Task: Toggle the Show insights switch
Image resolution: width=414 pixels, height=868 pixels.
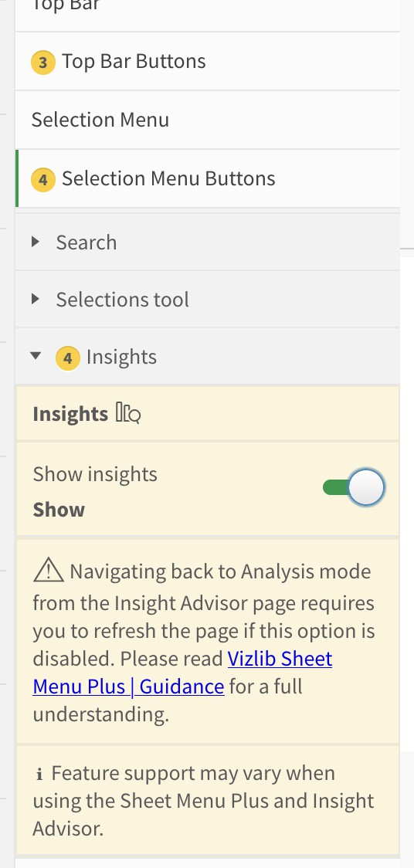Action: pyautogui.click(x=354, y=488)
